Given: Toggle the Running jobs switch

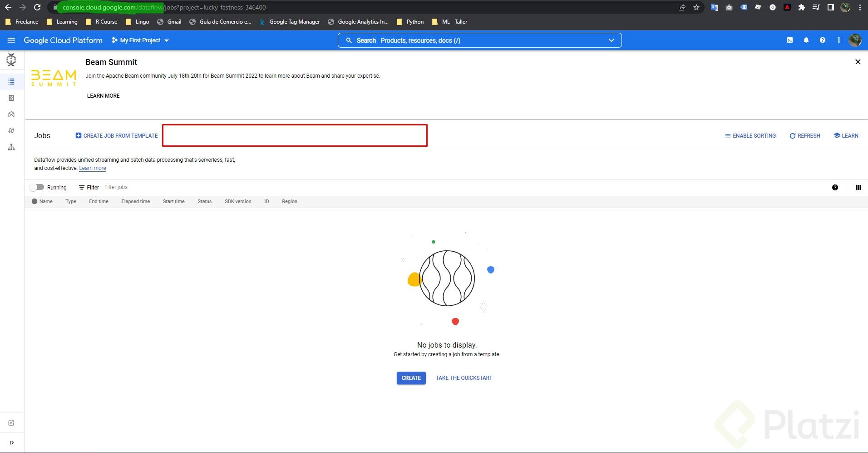Looking at the screenshot, I should 37,187.
